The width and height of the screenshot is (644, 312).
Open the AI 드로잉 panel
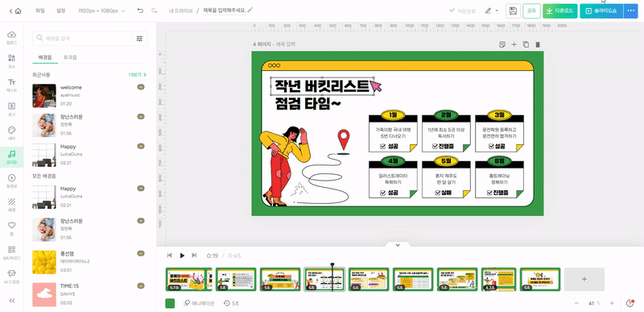point(11,277)
